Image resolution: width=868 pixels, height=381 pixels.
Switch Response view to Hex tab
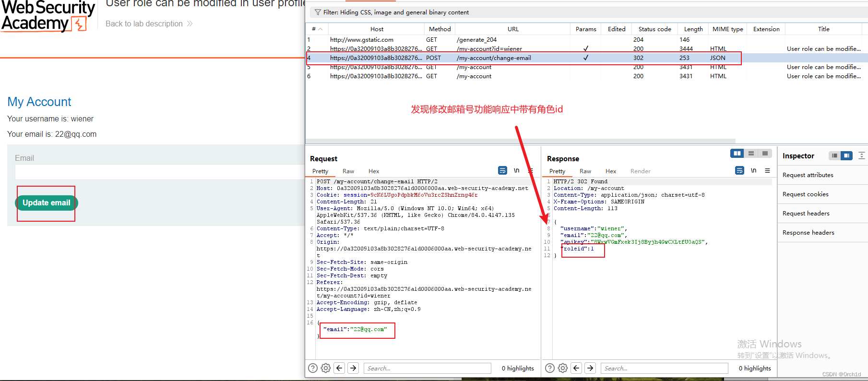click(x=611, y=171)
